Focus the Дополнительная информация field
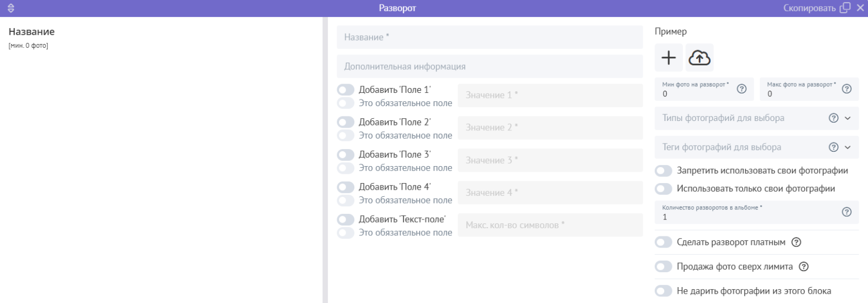 (x=489, y=67)
